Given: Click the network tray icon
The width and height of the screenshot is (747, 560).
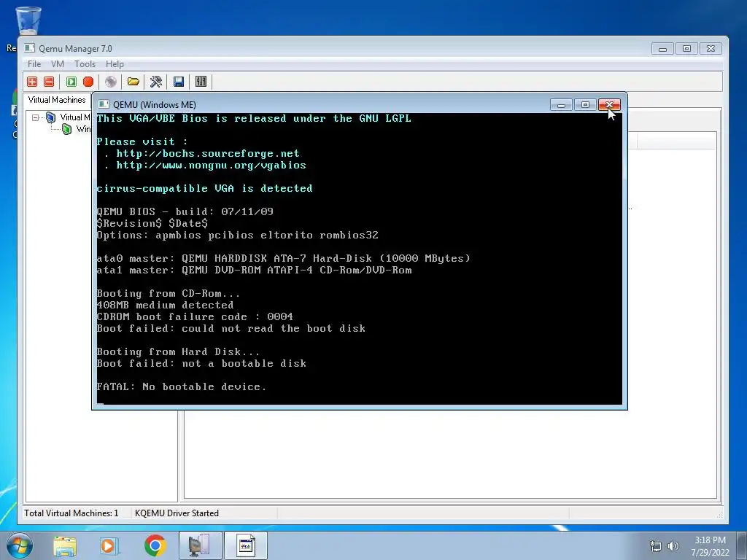Looking at the screenshot, I should pos(656,546).
